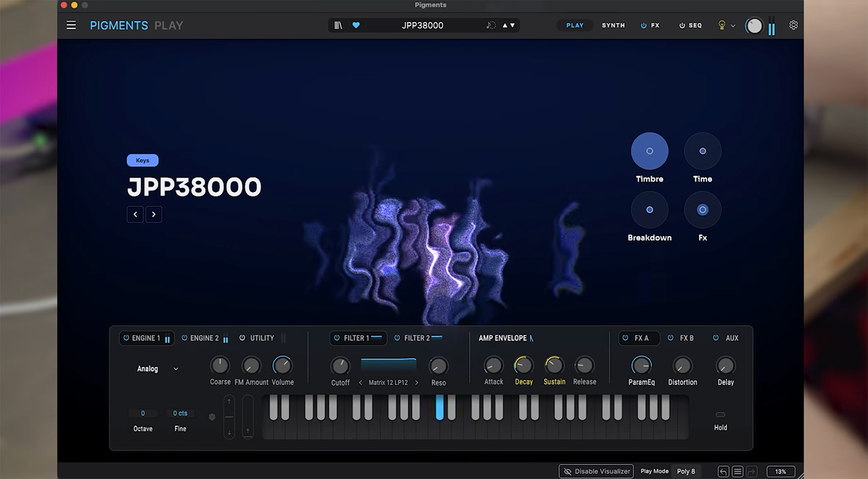Viewport: 868px width, 479px height.
Task: Switch to the PLAY view tab
Action: [575, 25]
